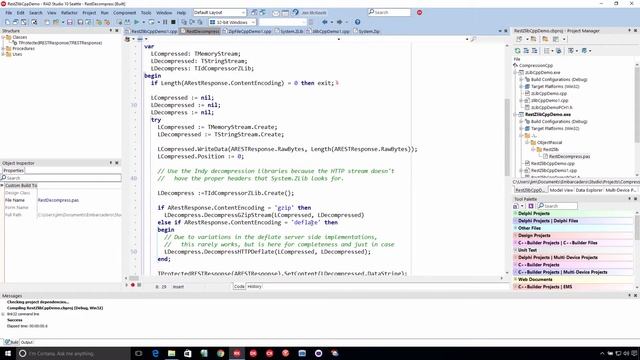Click the save desktop layout icon
Viewport: 640px width, 360px height.
tap(254, 13)
